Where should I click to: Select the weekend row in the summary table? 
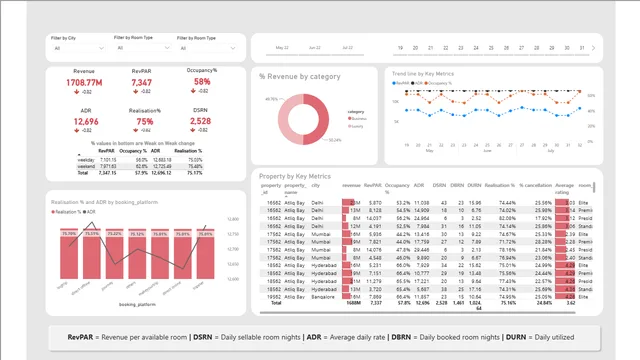click(x=140, y=167)
